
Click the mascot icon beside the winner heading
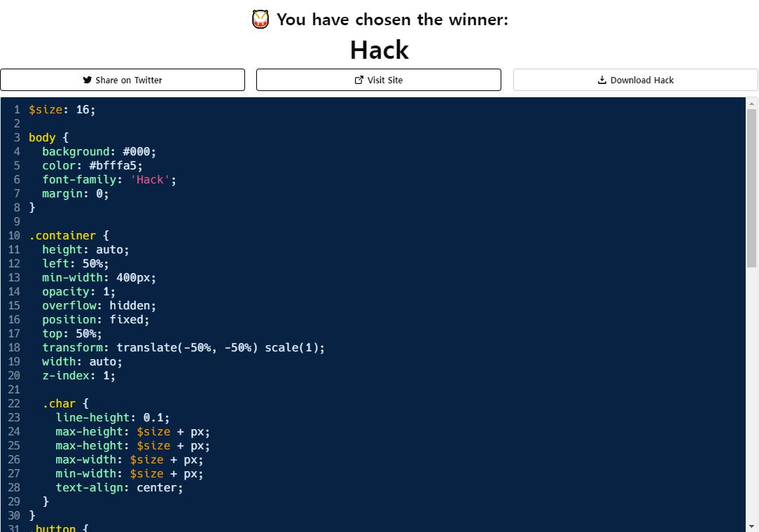[x=260, y=20]
